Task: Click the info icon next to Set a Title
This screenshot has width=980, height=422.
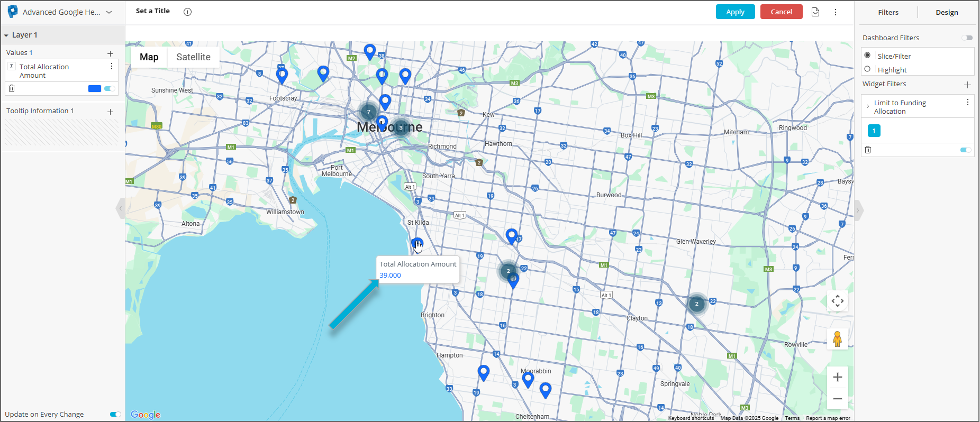Action: 187,12
